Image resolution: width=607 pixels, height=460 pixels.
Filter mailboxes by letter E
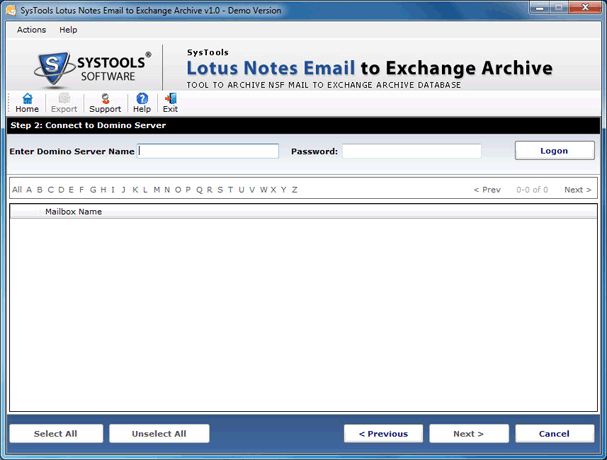[x=71, y=190]
